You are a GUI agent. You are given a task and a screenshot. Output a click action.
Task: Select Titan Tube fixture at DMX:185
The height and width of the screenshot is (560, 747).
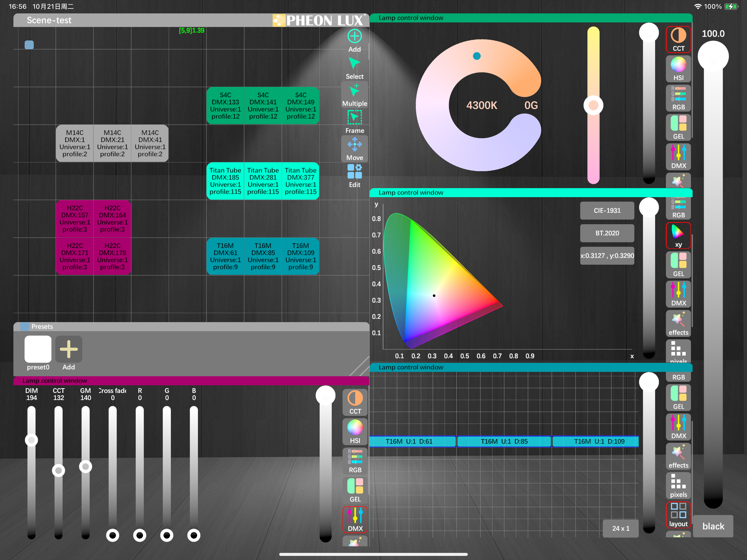tap(225, 181)
